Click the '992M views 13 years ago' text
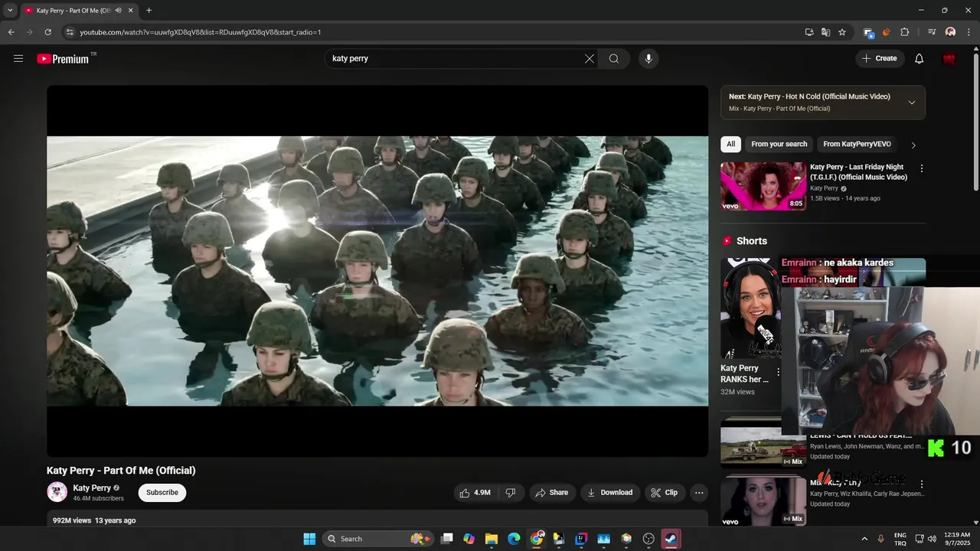This screenshot has height=551, width=980. coord(94,520)
